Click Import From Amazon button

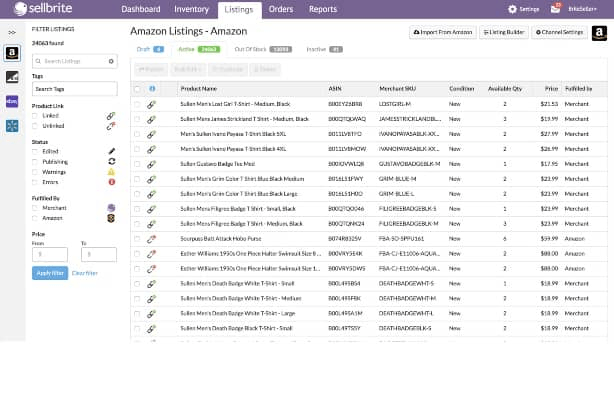point(442,33)
